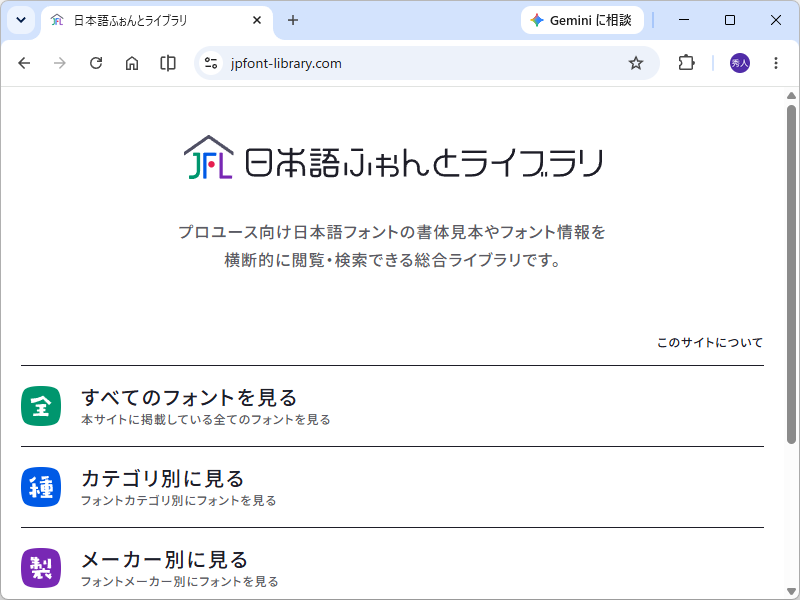The height and width of the screenshot is (600, 800).
Task: Minimize the browser window
Action: (684, 20)
